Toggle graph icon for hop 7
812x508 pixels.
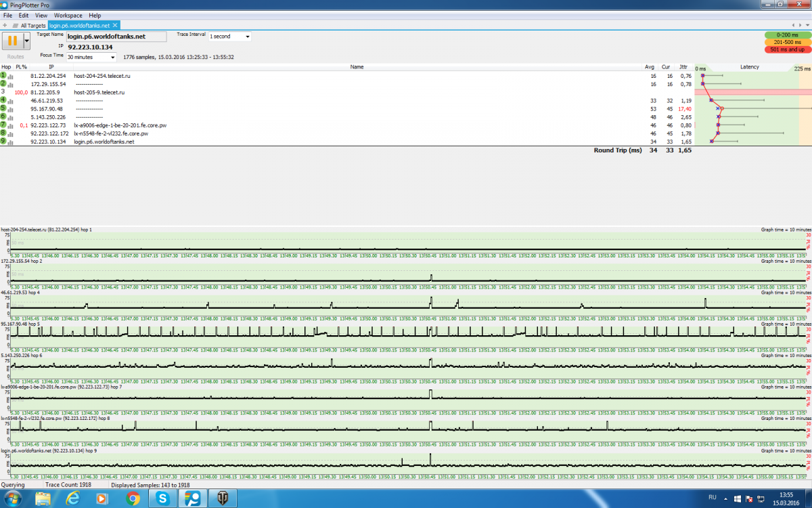[10, 125]
